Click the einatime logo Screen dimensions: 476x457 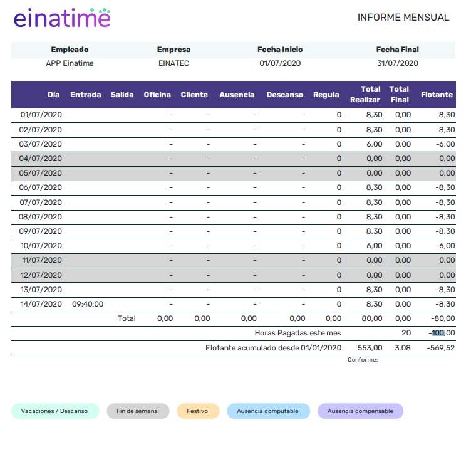pos(62,18)
